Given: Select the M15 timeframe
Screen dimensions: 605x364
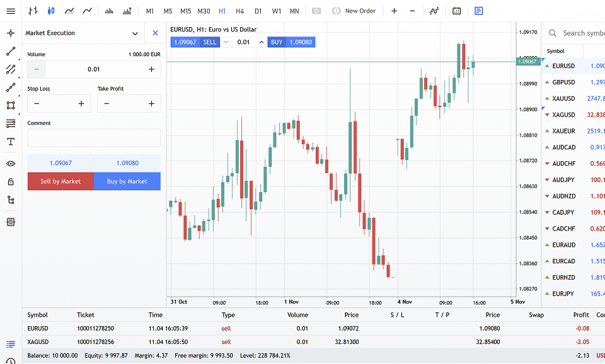Looking at the screenshot, I should (x=185, y=11).
